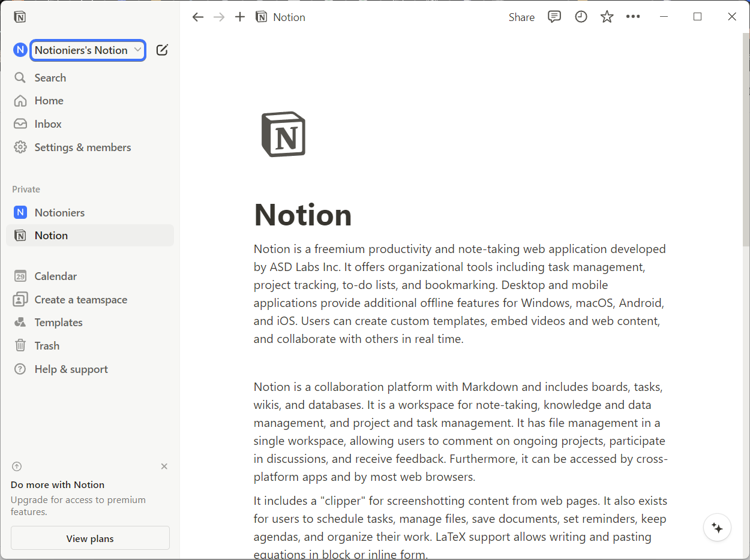Click the vertical scrollbar thumb
This screenshot has width=750, height=560.
(x=746, y=140)
